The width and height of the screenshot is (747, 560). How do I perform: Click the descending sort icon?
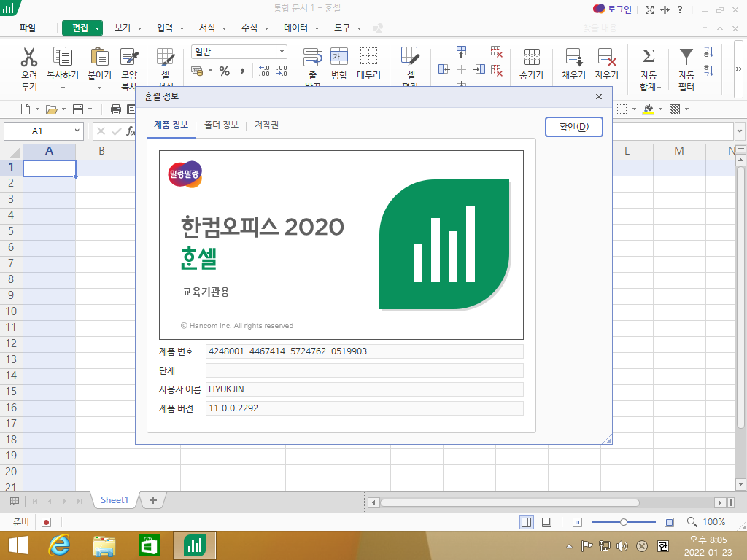709,71
